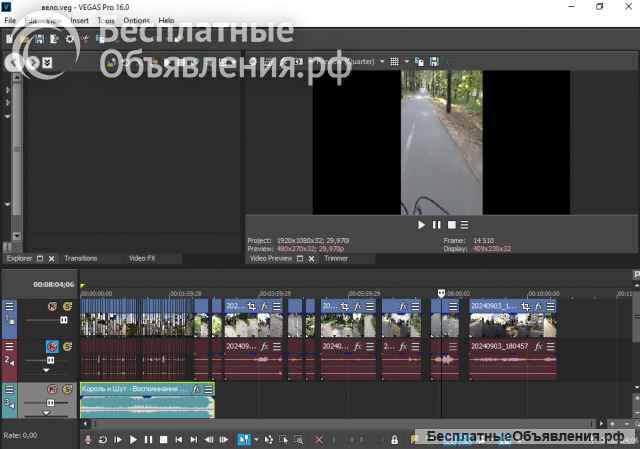Open Event FX on Король и Шут clip
This screenshot has width=640, height=449.
click(196, 389)
